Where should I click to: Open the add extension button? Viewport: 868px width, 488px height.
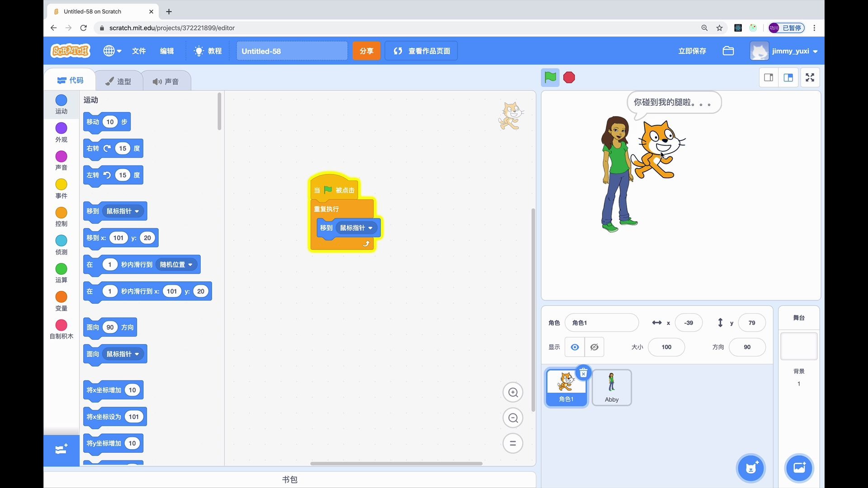pos(61,450)
